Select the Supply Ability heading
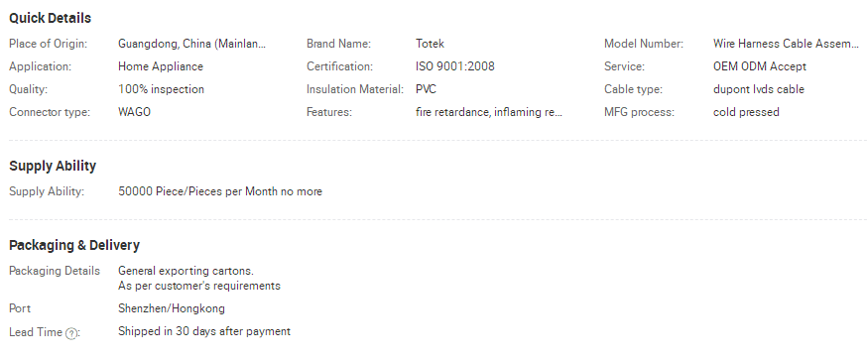The height and width of the screenshot is (359, 868). pos(53,166)
